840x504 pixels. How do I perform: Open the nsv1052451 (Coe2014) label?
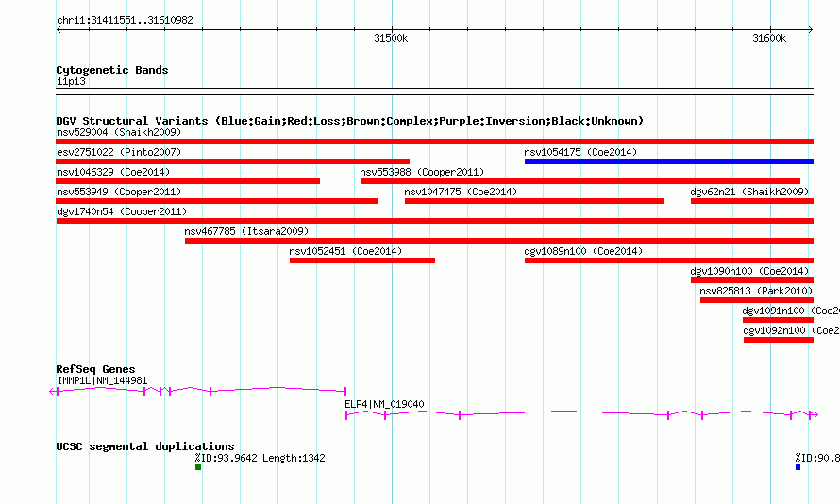[x=345, y=251]
